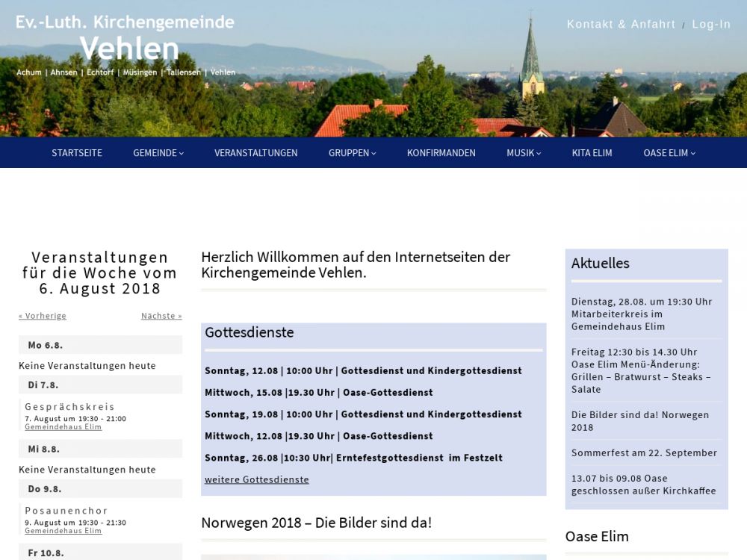Open the Gesprächskreis event

[x=69, y=407]
